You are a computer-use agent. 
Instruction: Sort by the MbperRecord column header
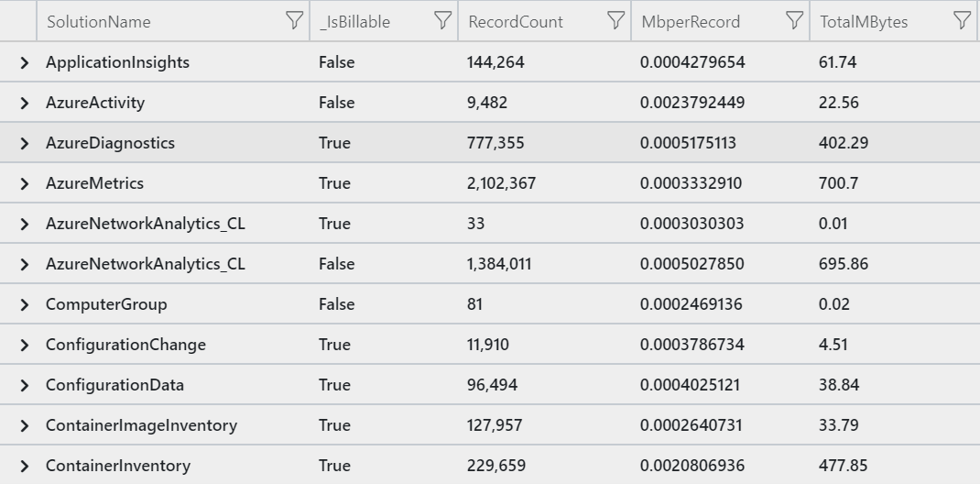tap(691, 22)
